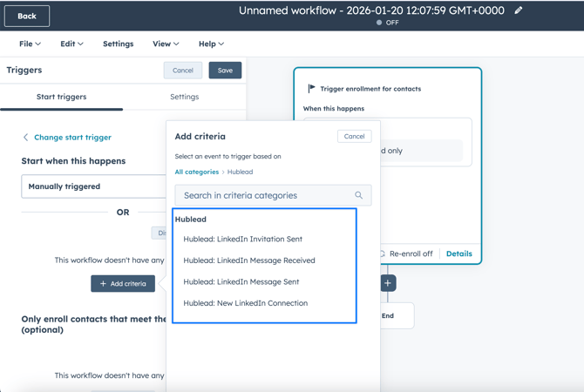This screenshot has width=584, height=392.
Task: Open the Details link on trigger card
Action: coord(458,253)
